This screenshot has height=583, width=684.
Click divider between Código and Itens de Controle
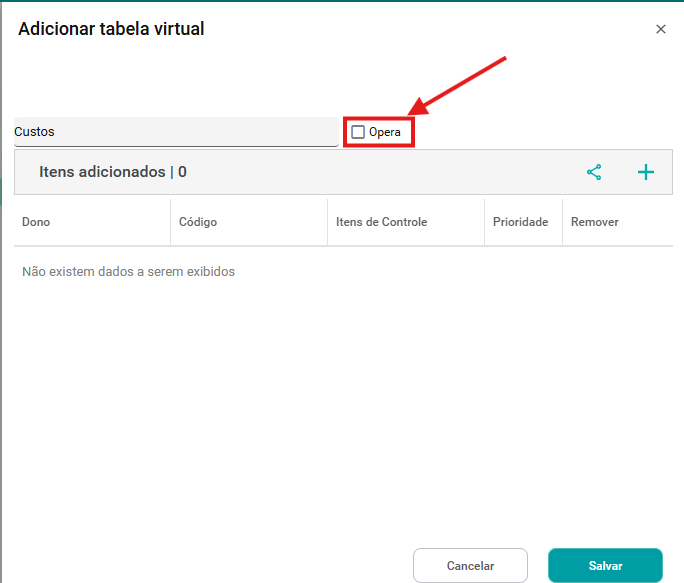click(328, 222)
